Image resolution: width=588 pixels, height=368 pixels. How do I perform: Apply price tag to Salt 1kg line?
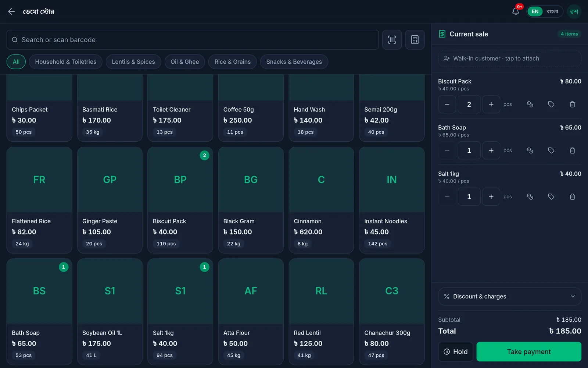coord(551,197)
